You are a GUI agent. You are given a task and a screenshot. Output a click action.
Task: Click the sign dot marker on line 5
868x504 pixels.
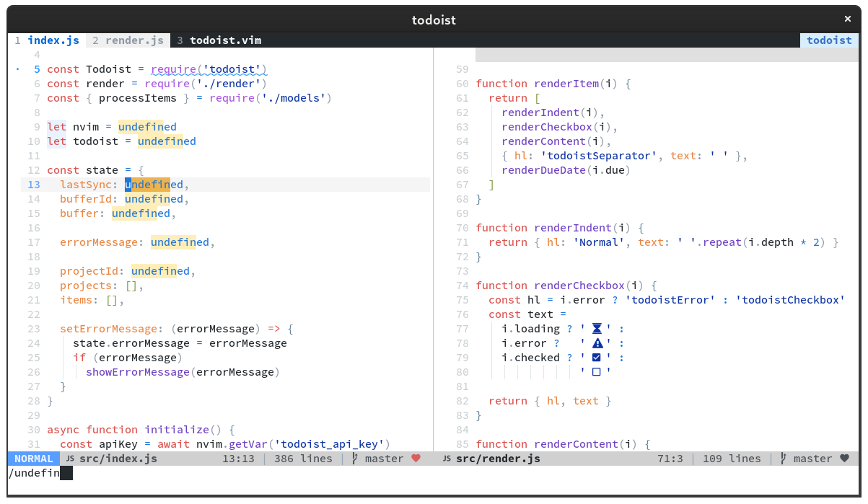pyautogui.click(x=17, y=69)
